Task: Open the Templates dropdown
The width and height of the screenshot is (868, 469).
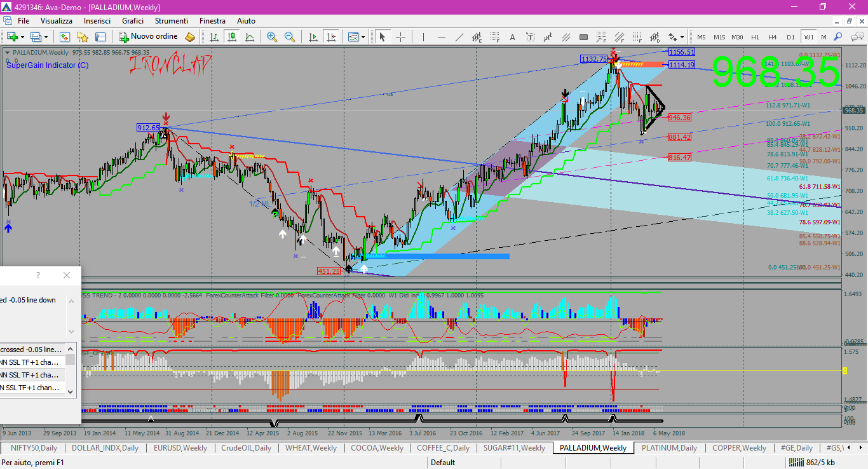Action: pyautogui.click(x=355, y=37)
